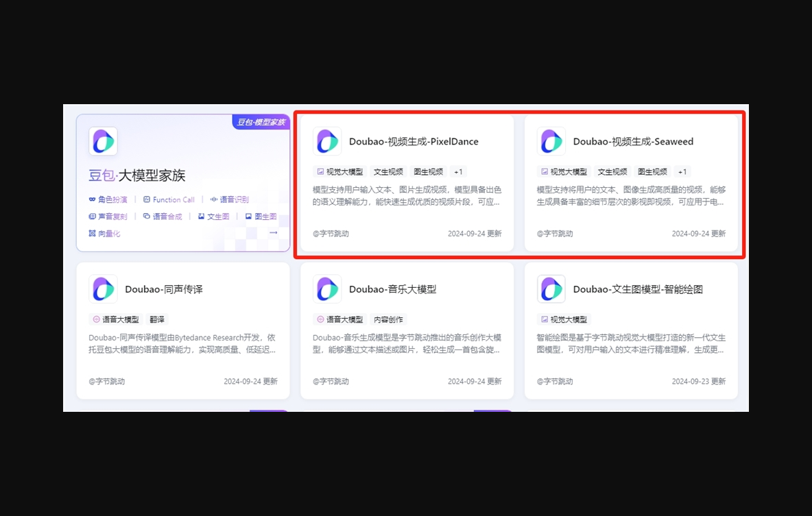812x516 pixels.
Task: Select the Function Call capability icon
Action: coord(147,199)
